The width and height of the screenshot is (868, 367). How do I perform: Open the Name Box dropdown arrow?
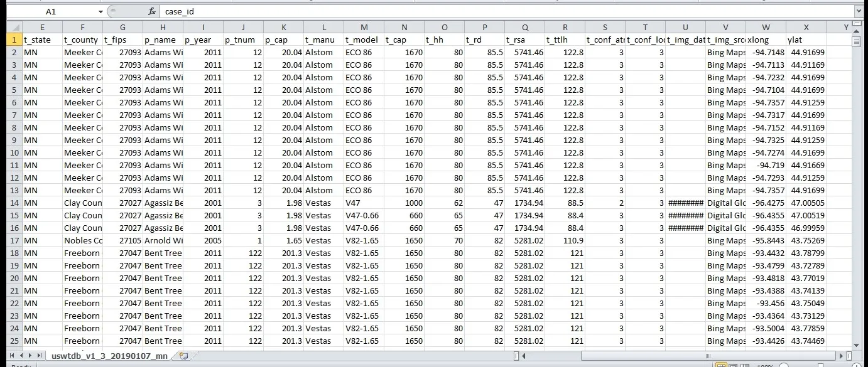[x=100, y=11]
